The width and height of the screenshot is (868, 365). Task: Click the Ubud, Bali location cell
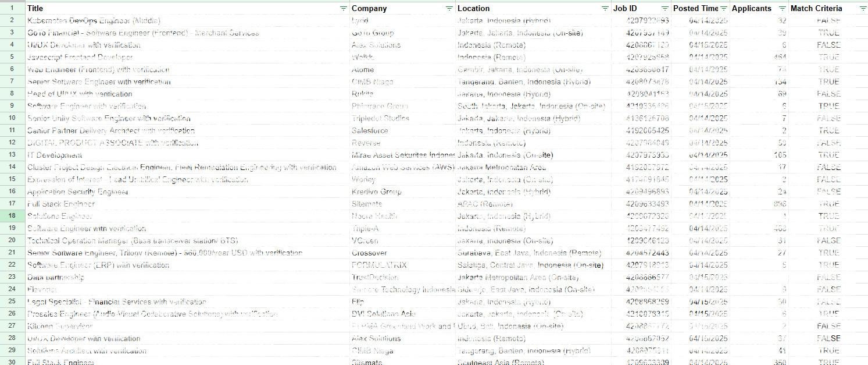[533, 326]
